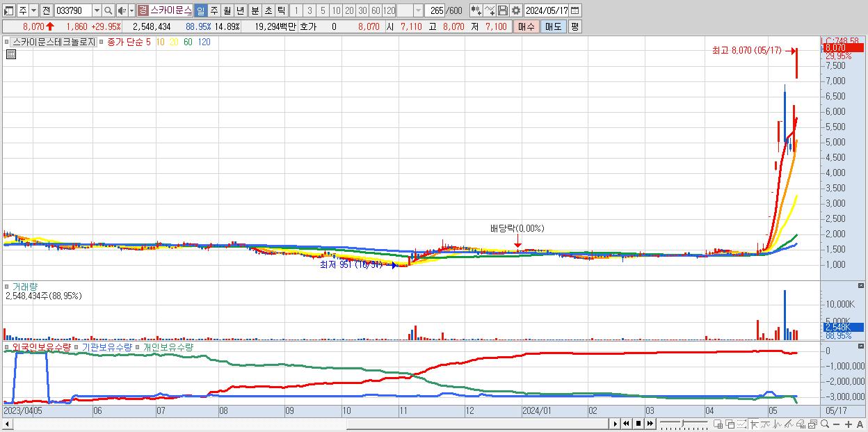Screen dimensions: 868x432
Task: Click the horizontal chart scrollbar track
Action: 310,424
